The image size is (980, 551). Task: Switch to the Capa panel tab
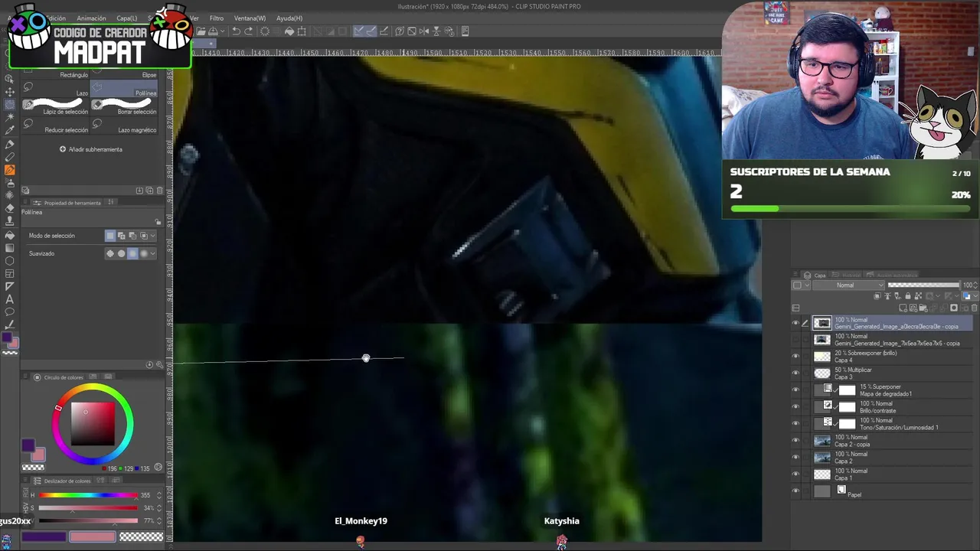(x=815, y=275)
